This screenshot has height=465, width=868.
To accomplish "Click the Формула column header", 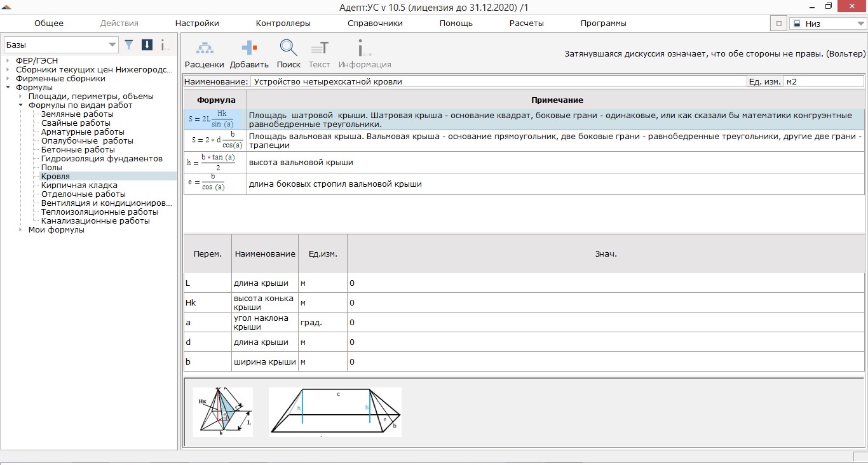I will (x=215, y=100).
